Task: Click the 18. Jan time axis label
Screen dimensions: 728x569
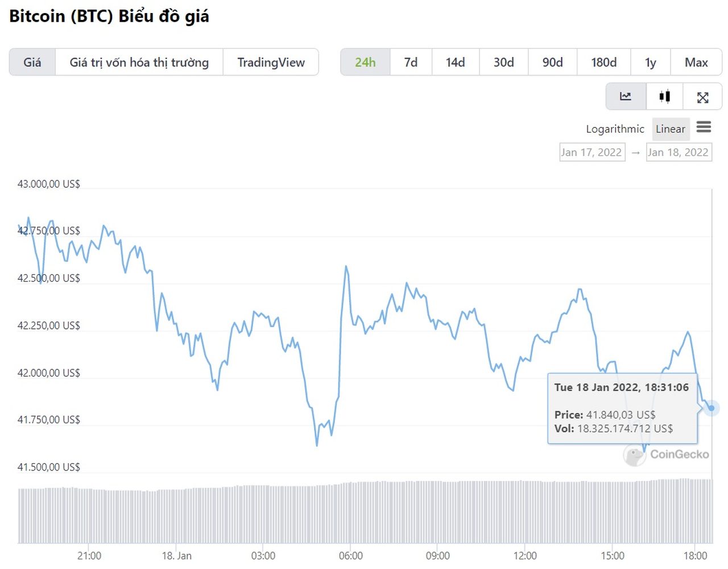Action: tap(177, 555)
